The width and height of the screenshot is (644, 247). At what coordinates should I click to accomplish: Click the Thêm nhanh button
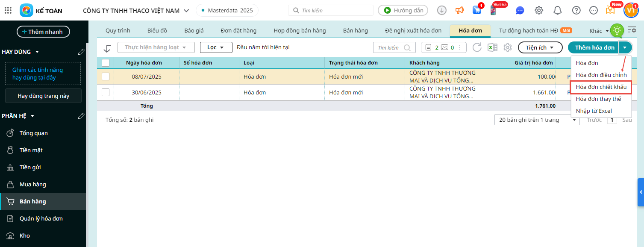43,32
